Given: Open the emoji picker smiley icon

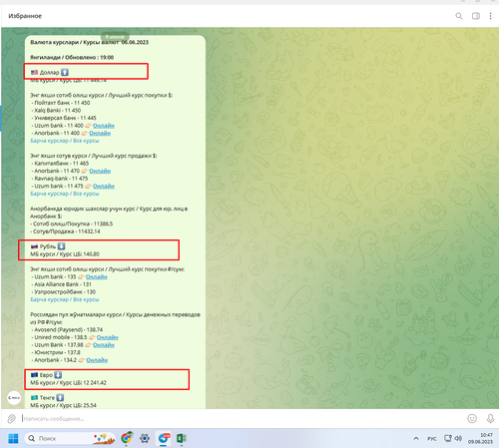Looking at the screenshot, I should (x=472, y=418).
